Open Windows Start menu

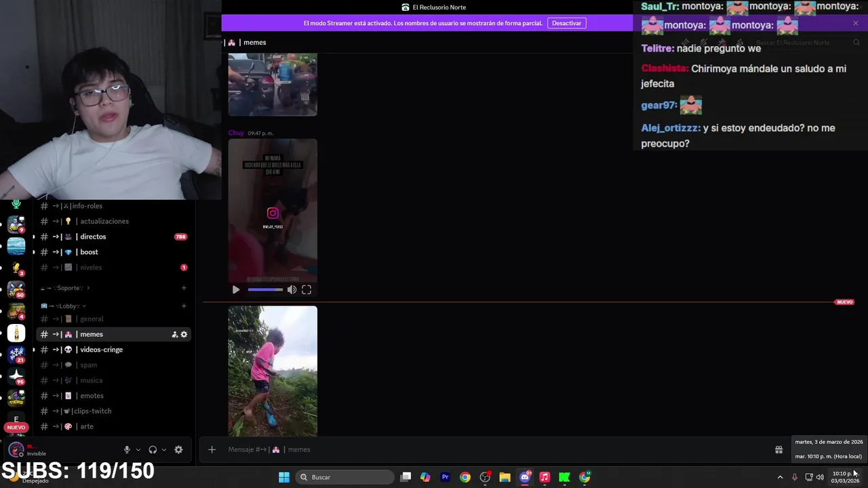tap(284, 477)
